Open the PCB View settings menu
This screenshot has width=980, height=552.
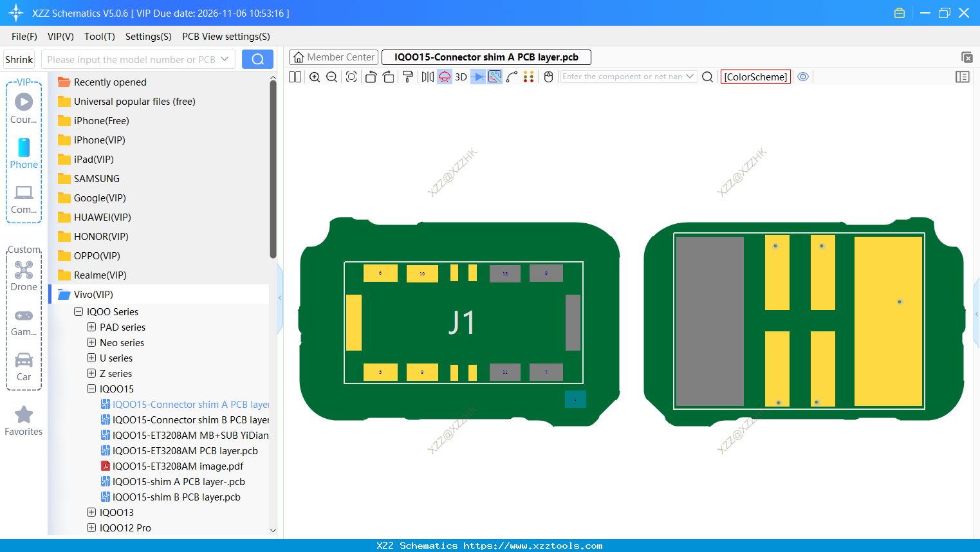225,37
